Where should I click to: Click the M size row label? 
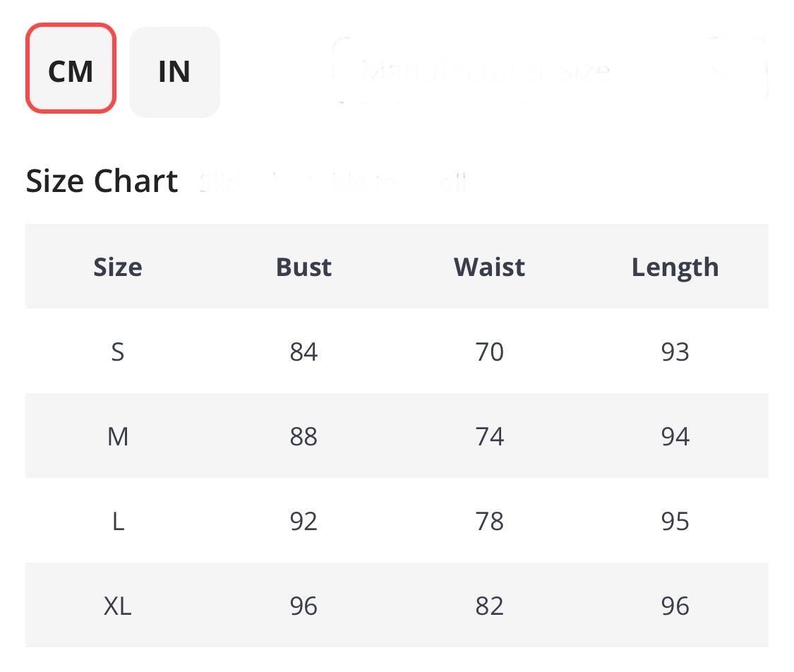[118, 436]
